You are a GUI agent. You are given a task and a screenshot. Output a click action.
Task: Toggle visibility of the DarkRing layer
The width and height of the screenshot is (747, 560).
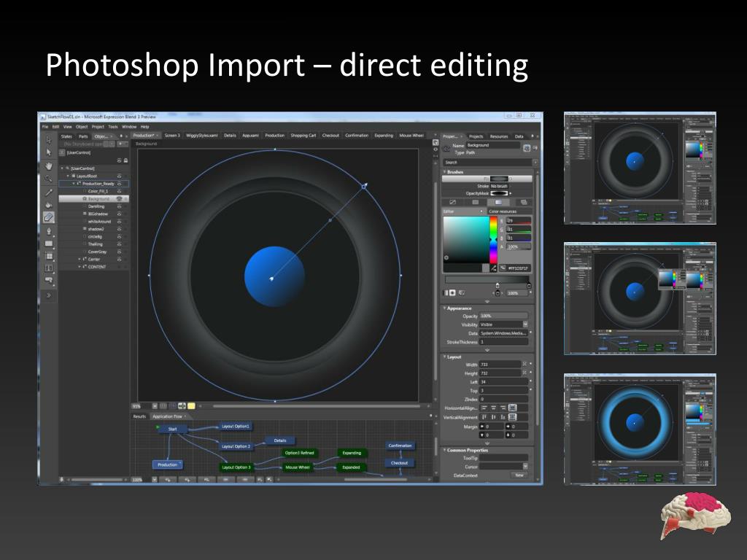pyautogui.click(x=120, y=206)
